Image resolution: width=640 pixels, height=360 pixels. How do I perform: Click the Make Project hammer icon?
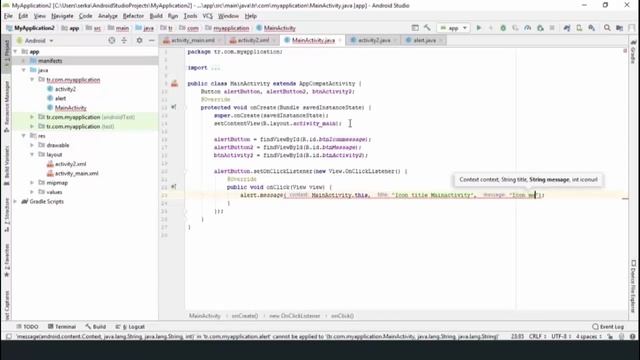tap(427, 28)
